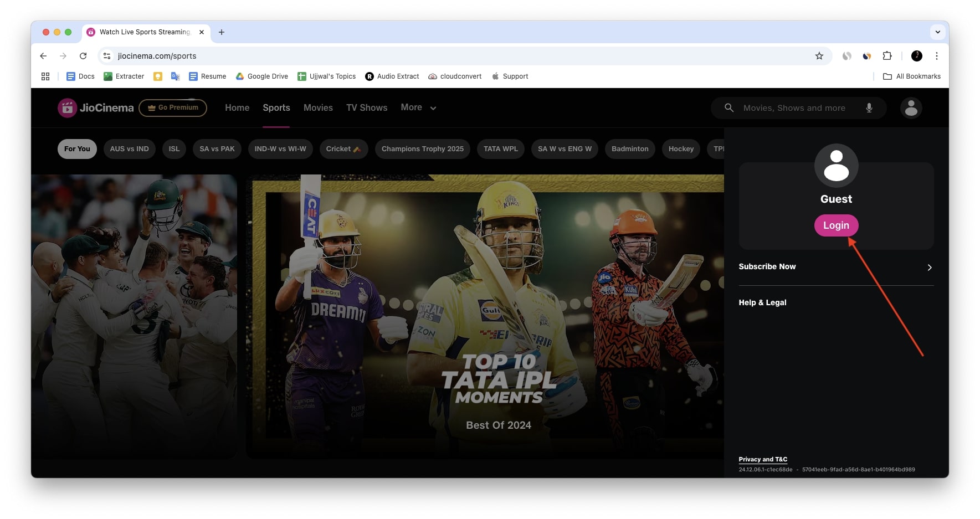Image resolution: width=980 pixels, height=519 pixels.
Task: Reload the page
Action: (x=83, y=56)
